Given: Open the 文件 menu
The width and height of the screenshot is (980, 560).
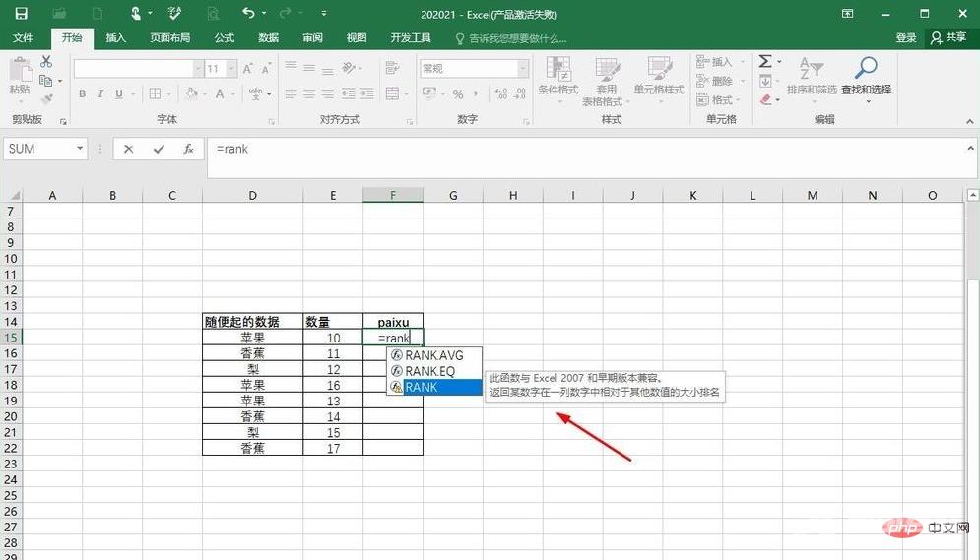Looking at the screenshot, I should click(x=23, y=38).
